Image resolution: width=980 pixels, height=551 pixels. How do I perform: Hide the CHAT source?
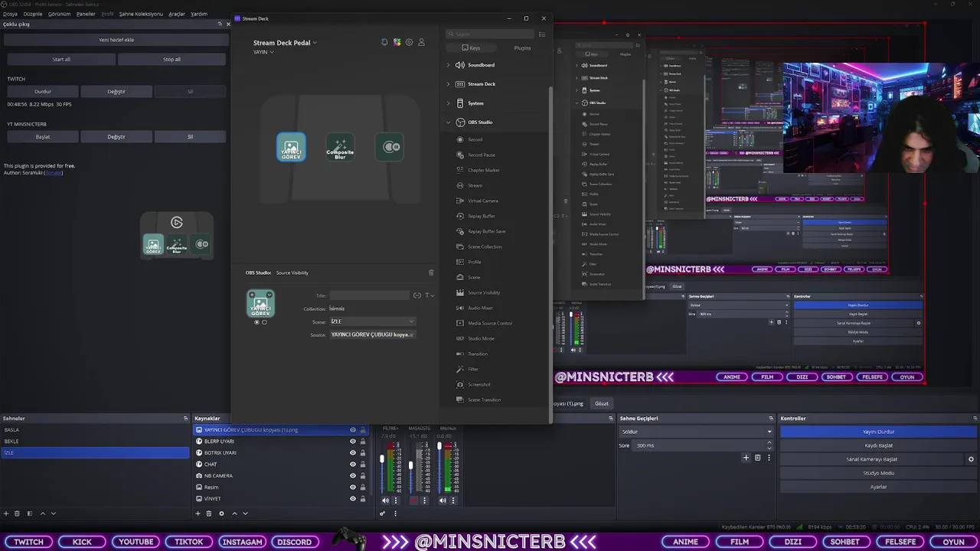pos(353,465)
